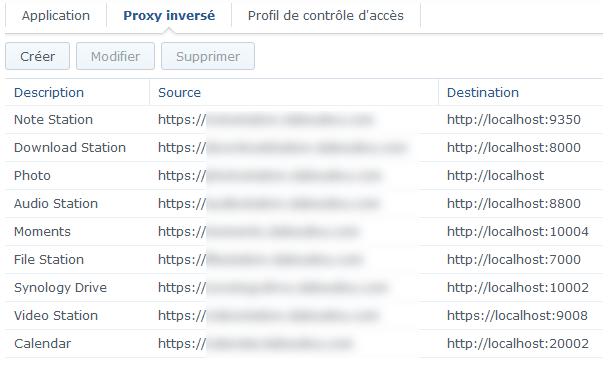Viewport: 603px width, 366px height.
Task: Select the Note Station row
Action: pos(304,120)
